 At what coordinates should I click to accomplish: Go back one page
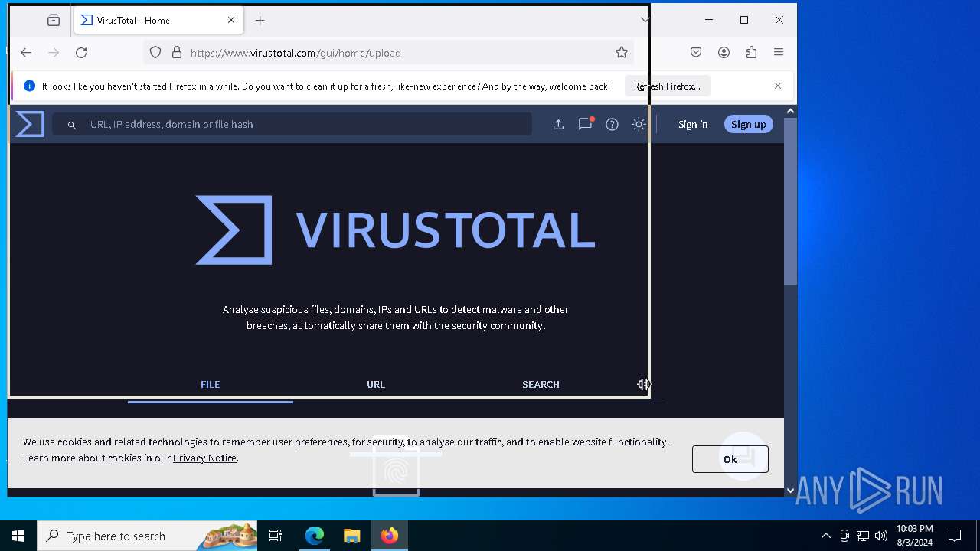pyautogui.click(x=26, y=53)
